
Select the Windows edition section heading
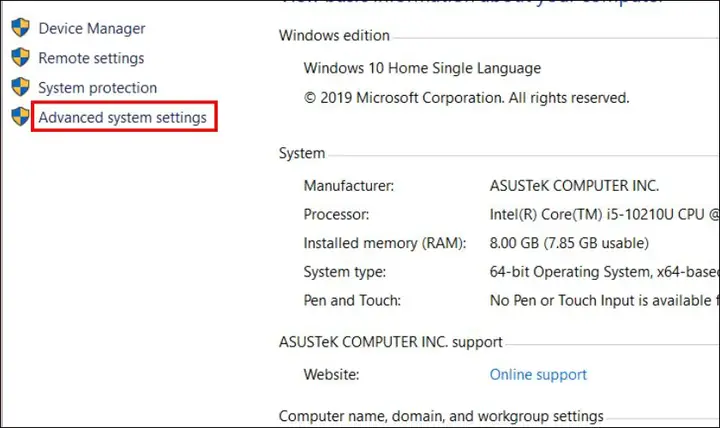tap(334, 35)
